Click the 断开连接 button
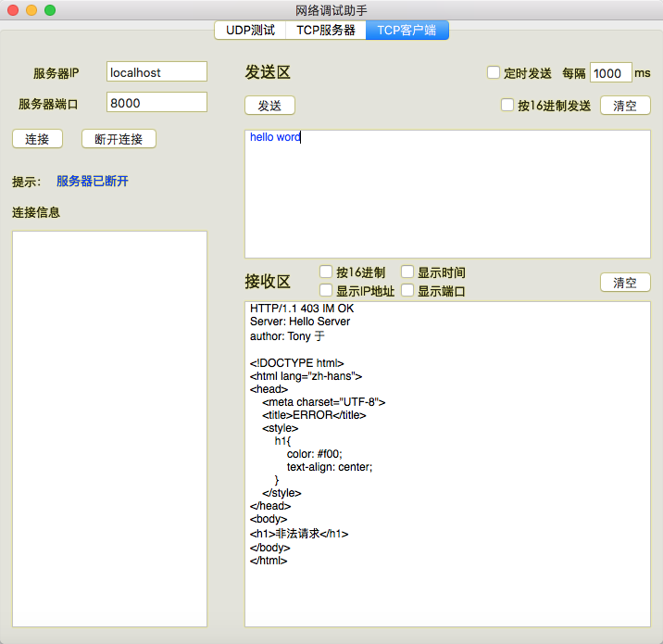 click(119, 139)
